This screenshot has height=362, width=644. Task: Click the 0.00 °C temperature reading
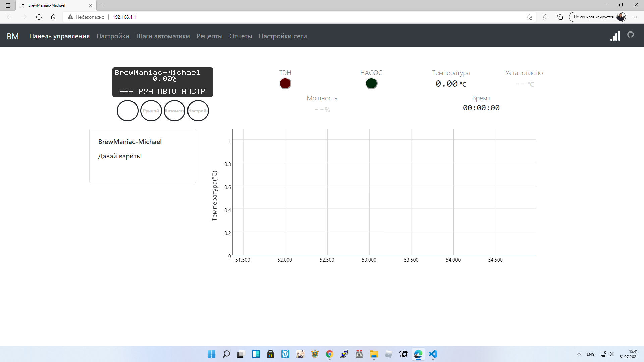pos(451,84)
